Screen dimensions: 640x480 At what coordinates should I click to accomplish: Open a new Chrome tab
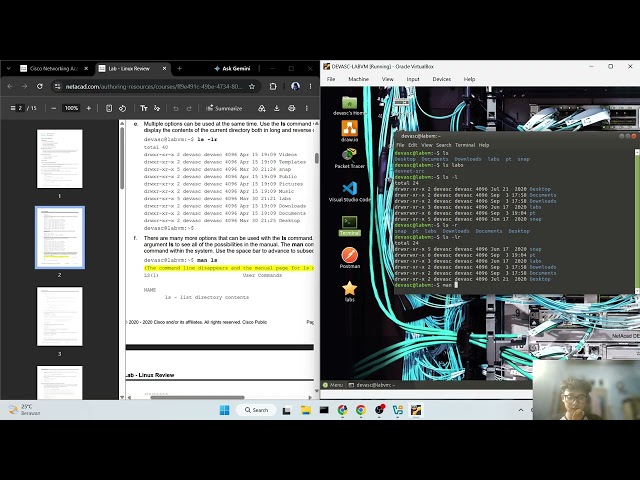[x=180, y=69]
